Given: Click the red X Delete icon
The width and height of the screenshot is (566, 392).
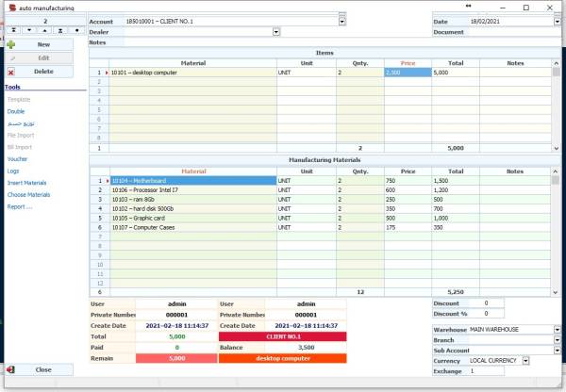Looking at the screenshot, I should (x=10, y=72).
